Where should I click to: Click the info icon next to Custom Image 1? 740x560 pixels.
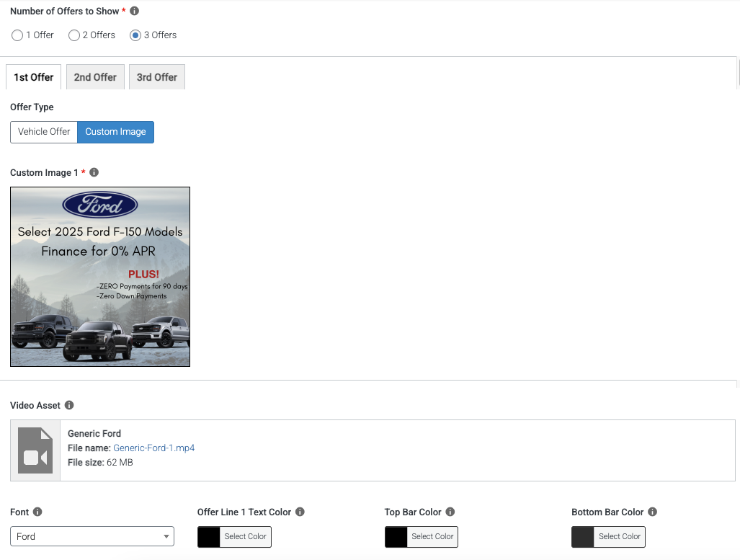point(94,172)
